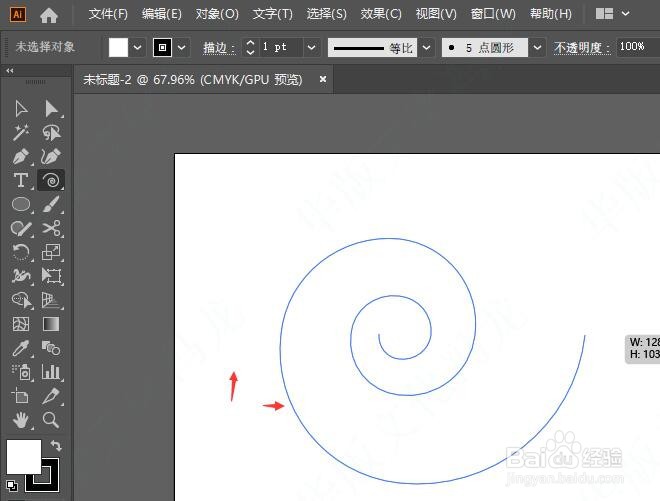Select the Column Graph tool

pyautogui.click(x=51, y=372)
